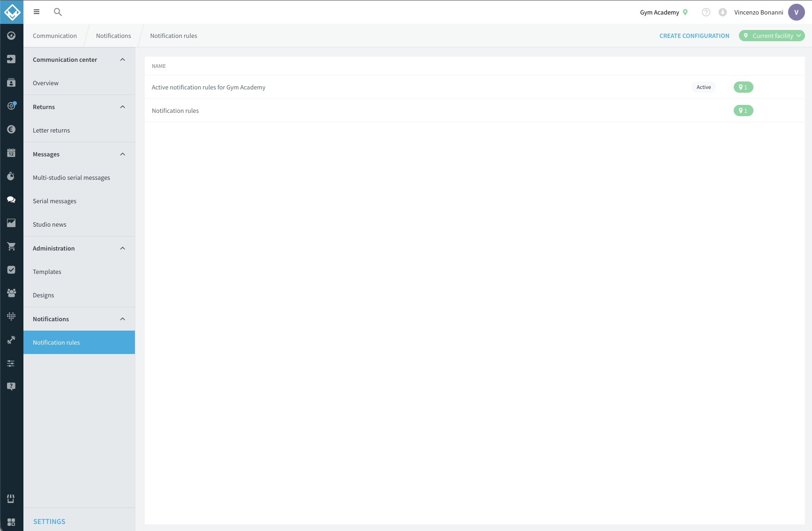Toggle the hamburger menu in top bar

point(37,12)
